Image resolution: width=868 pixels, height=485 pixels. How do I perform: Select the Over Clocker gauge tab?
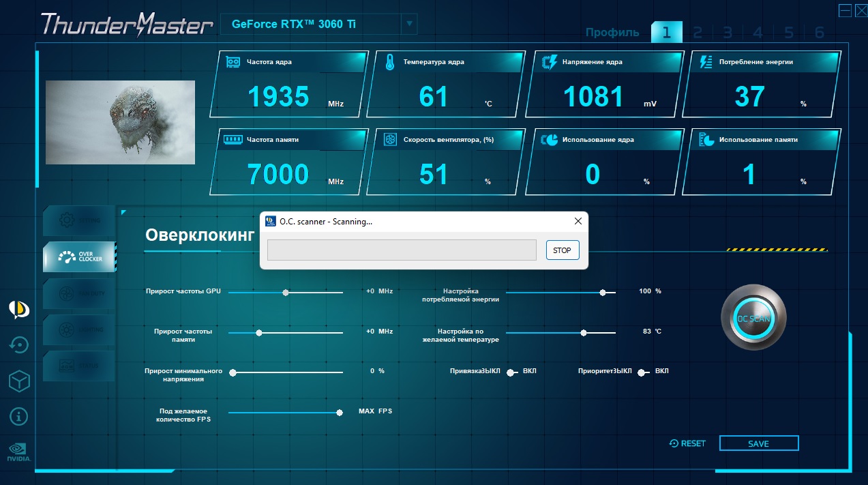[x=79, y=257]
